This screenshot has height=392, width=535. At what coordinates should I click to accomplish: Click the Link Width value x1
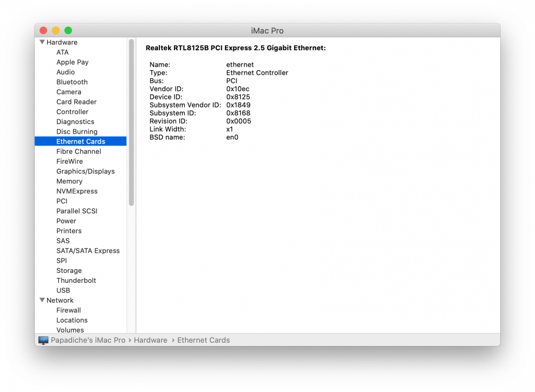pyautogui.click(x=230, y=129)
